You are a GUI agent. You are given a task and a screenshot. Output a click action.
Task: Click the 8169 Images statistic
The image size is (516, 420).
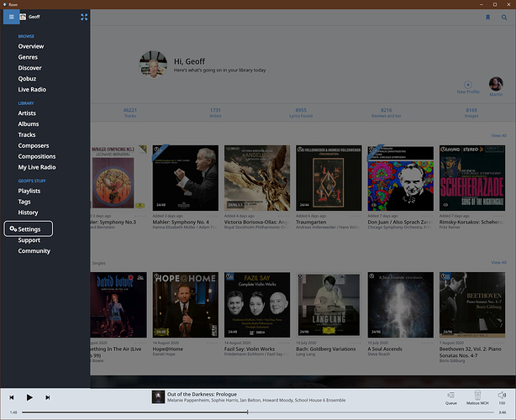point(471,113)
